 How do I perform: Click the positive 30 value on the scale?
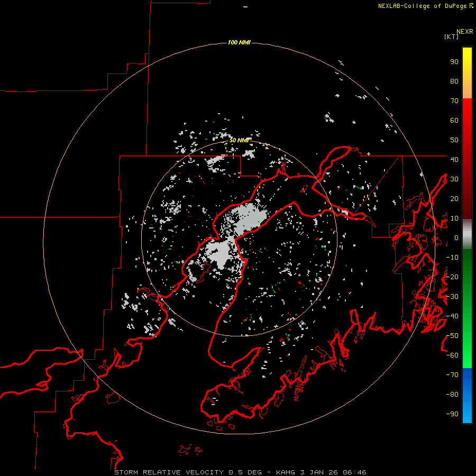click(x=454, y=179)
